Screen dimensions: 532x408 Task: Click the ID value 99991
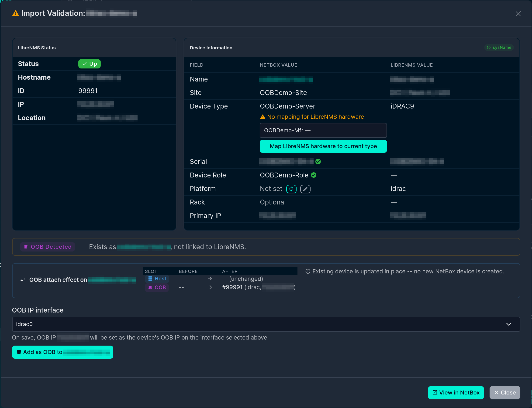pyautogui.click(x=88, y=91)
